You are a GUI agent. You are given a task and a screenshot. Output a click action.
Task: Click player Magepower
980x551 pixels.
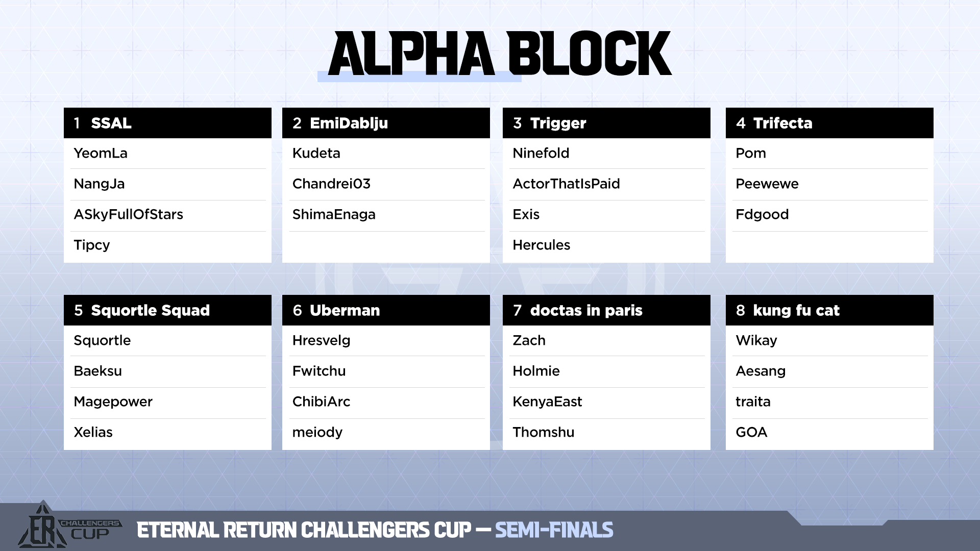tap(113, 402)
